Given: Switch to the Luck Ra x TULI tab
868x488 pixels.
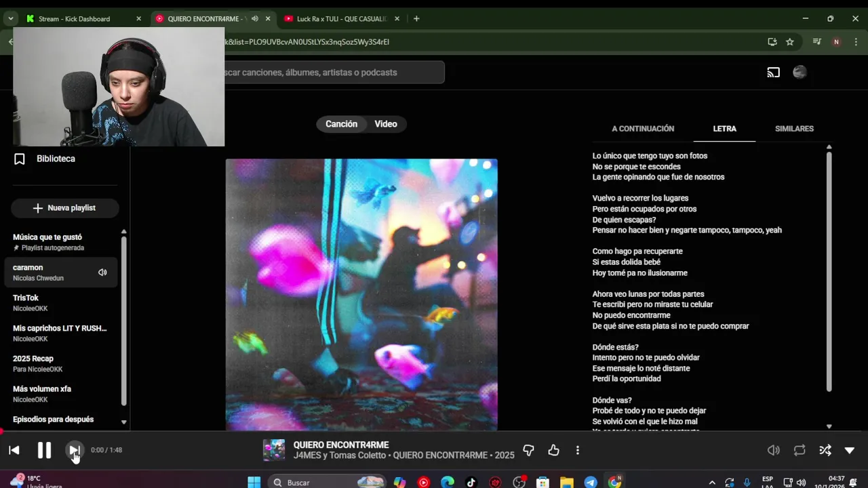Looking at the screenshot, I should click(342, 19).
